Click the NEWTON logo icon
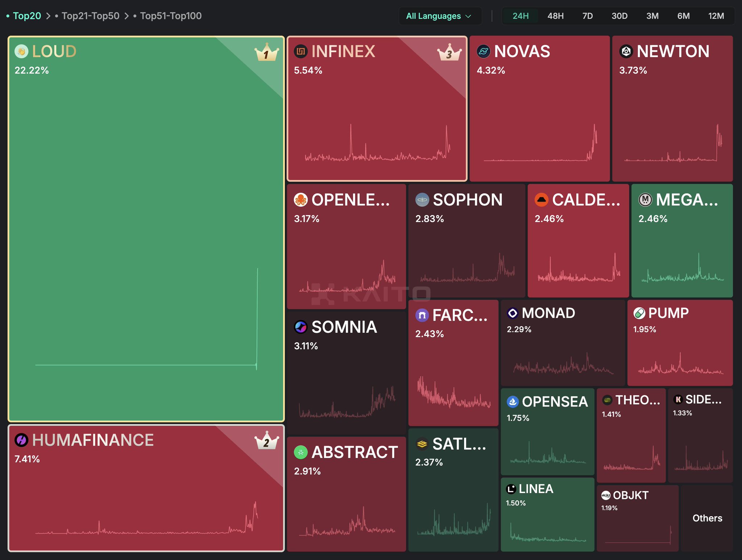The width and height of the screenshot is (742, 560). tap(626, 51)
